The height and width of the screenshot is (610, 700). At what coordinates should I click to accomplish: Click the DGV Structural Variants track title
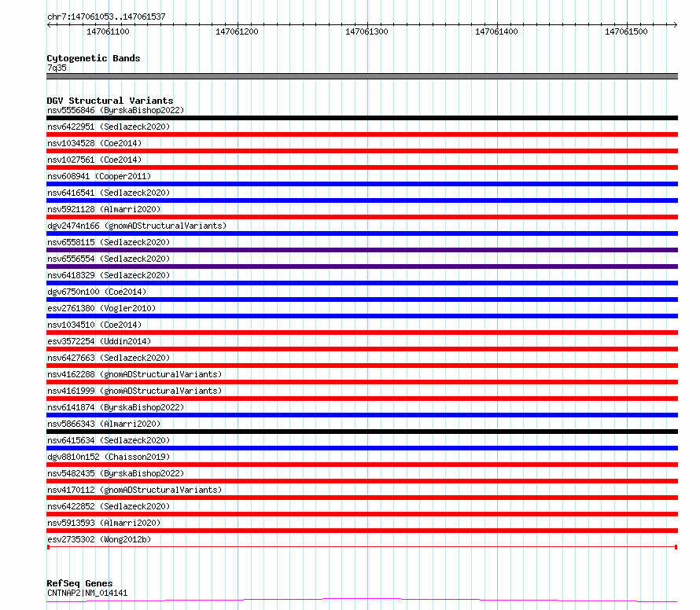pyautogui.click(x=110, y=101)
